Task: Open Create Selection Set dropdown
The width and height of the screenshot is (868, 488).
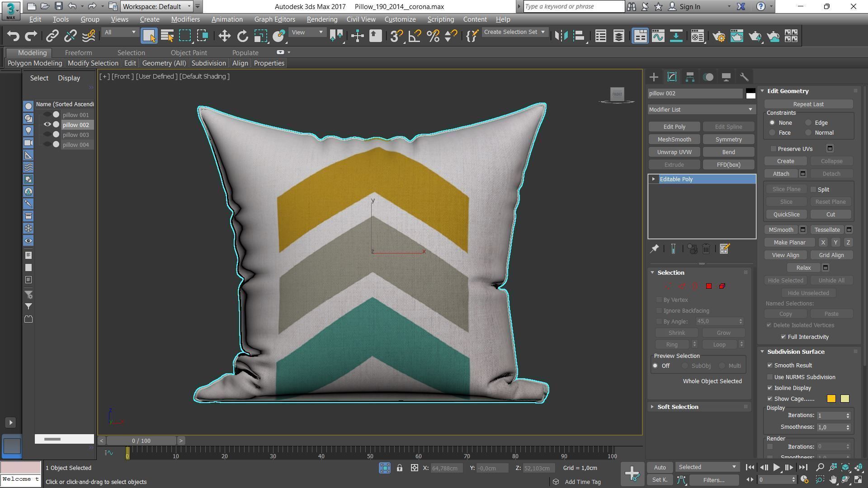Action: click(x=514, y=32)
